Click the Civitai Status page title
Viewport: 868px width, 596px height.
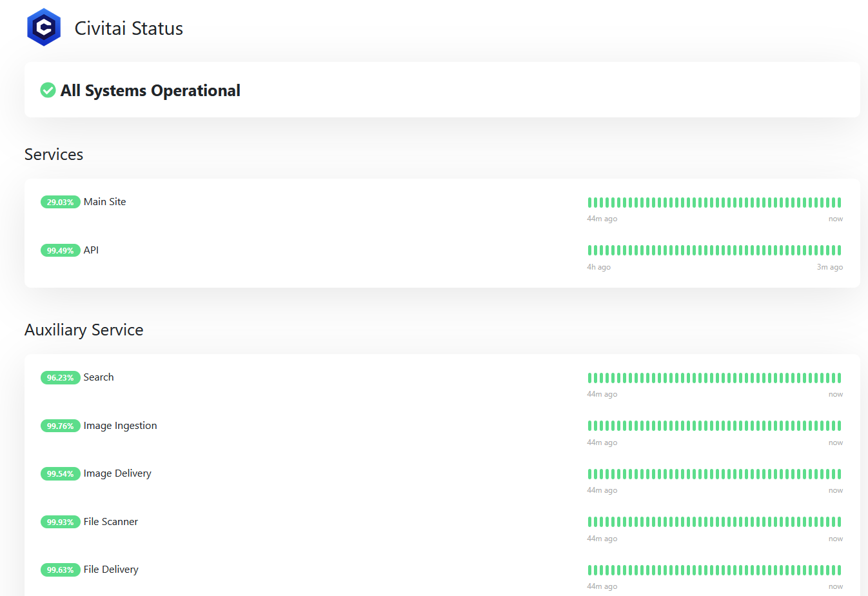[129, 28]
